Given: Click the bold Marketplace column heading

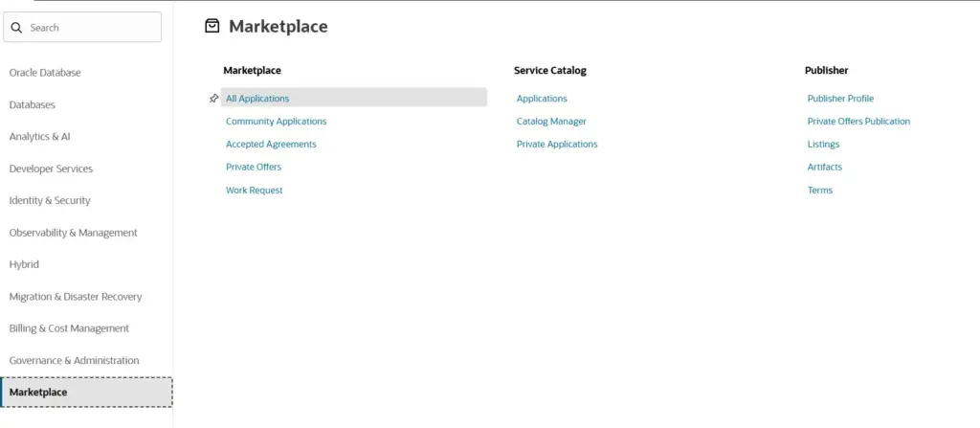Looking at the screenshot, I should pyautogui.click(x=252, y=71).
